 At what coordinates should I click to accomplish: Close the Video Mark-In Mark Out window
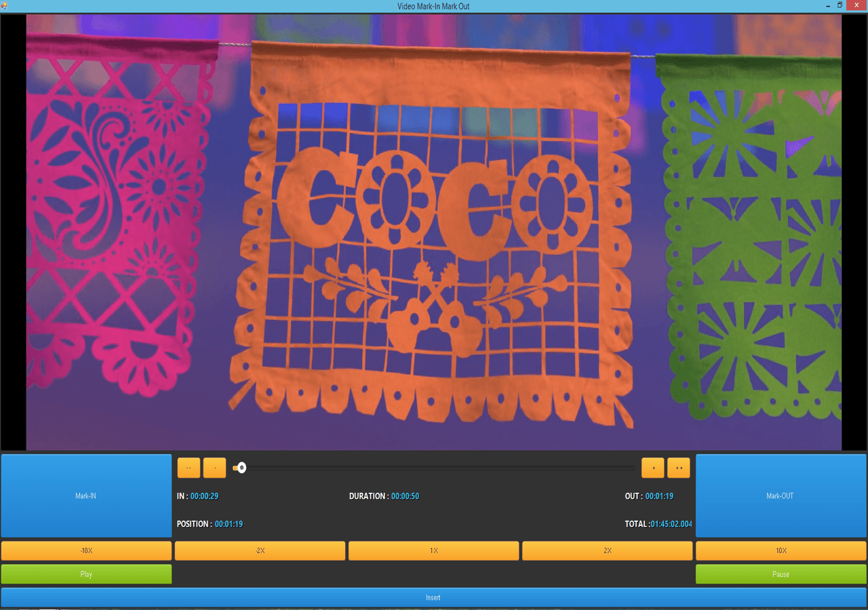857,5
